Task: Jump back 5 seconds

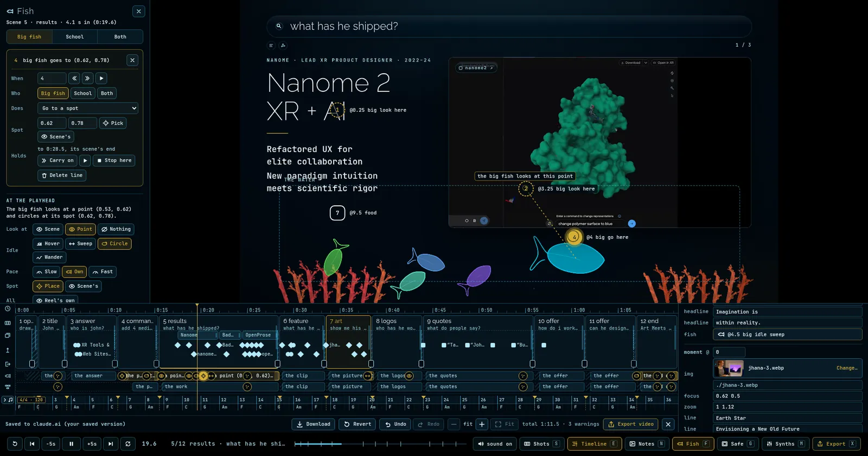Action: (51, 444)
